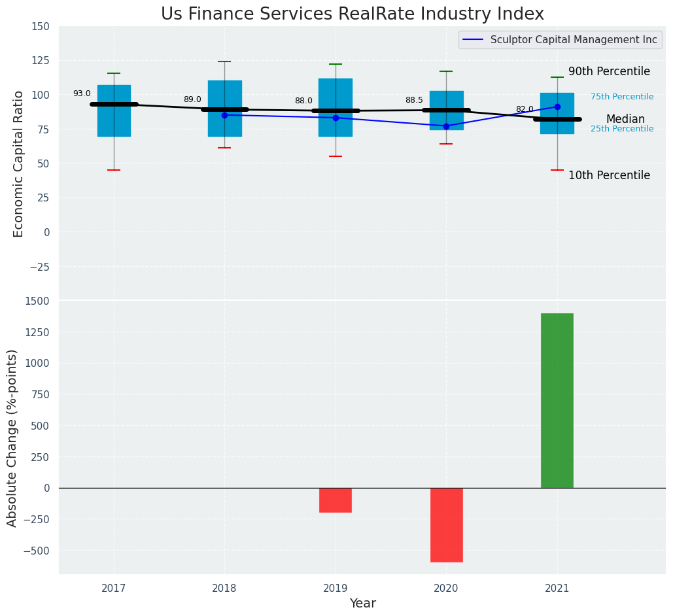Click the red 2019 absolute change bar
This screenshot has width=673, height=616.
point(336,500)
